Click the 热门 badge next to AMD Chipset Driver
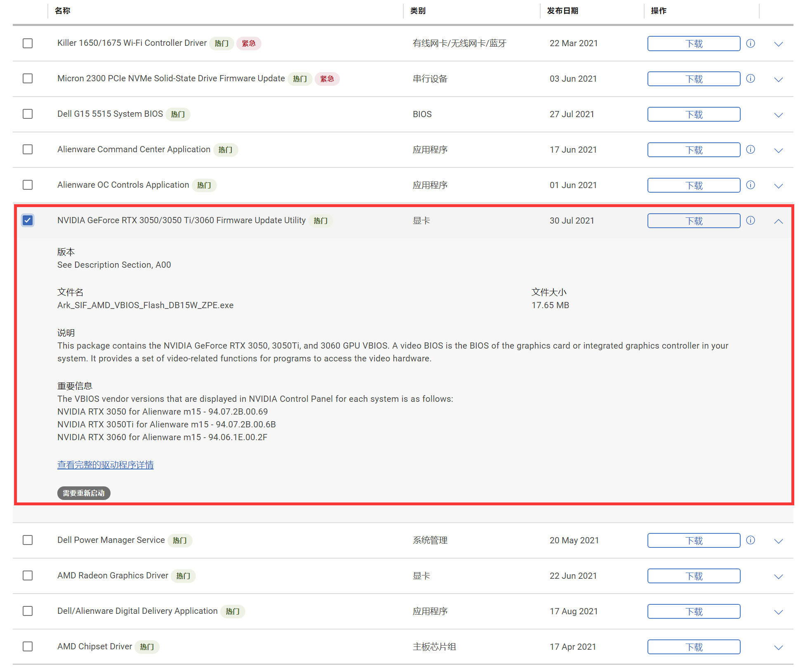The width and height of the screenshot is (805, 672). pos(147,647)
